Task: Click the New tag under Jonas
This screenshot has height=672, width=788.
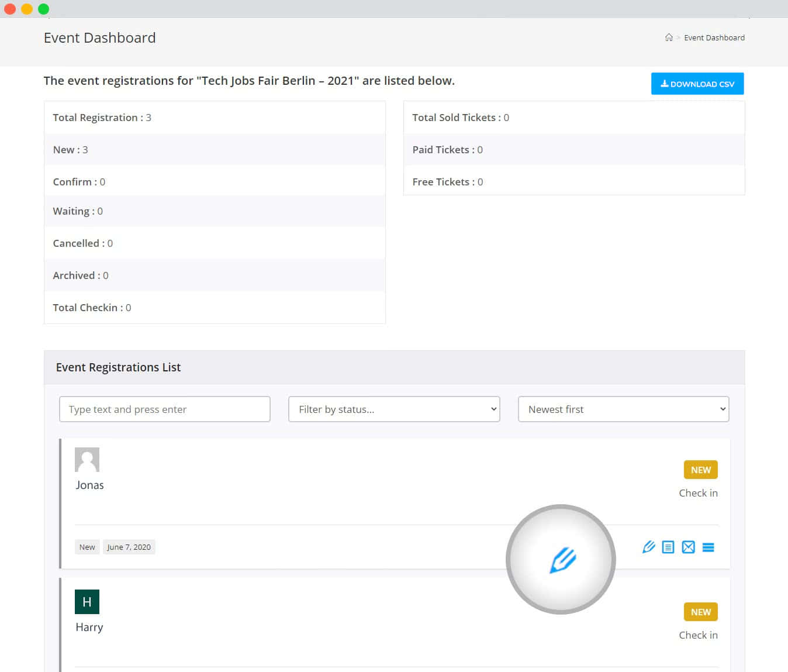Action: pyautogui.click(x=87, y=547)
